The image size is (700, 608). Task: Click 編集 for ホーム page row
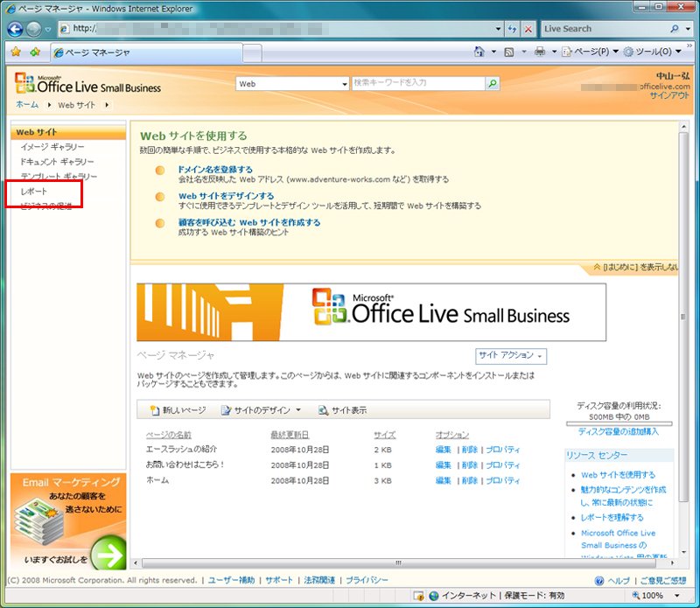(x=444, y=481)
